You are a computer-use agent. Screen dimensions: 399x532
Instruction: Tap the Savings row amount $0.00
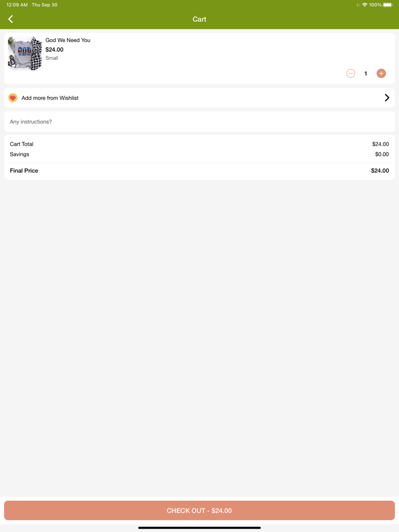click(x=382, y=154)
